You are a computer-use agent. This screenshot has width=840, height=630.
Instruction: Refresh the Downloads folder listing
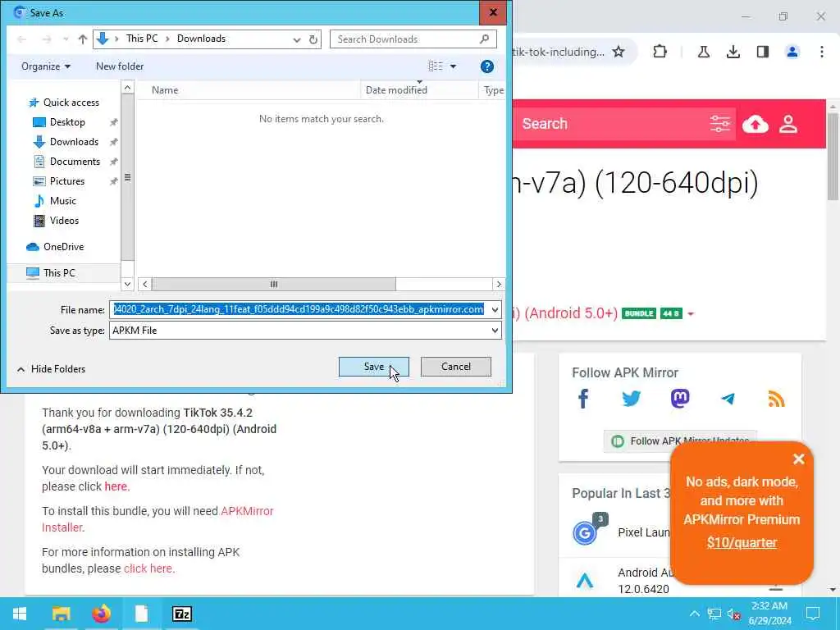313,39
